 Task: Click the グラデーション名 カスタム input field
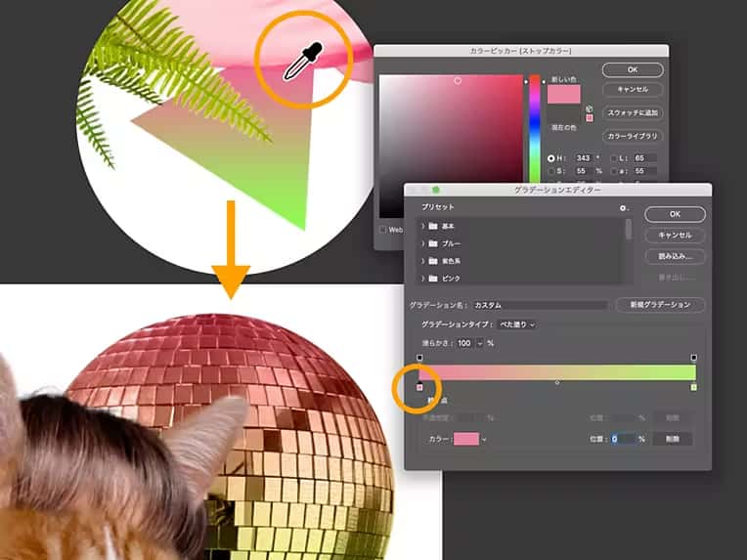pyautogui.click(x=541, y=305)
